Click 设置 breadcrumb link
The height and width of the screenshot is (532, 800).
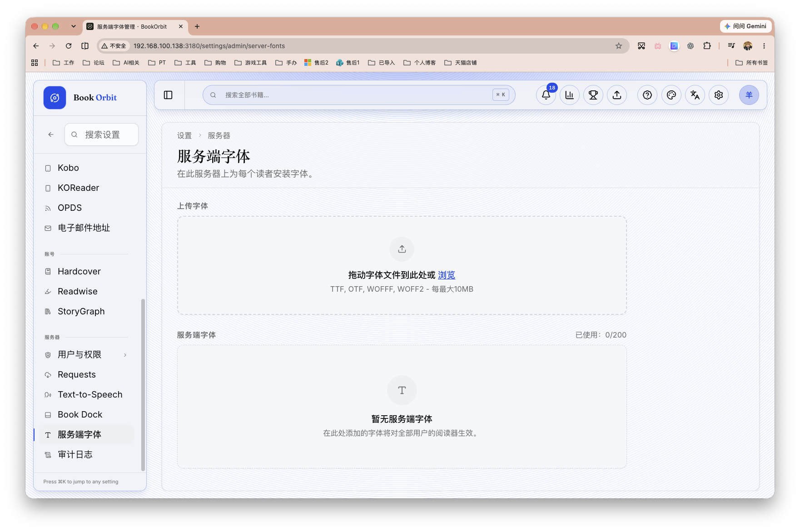[x=184, y=135]
